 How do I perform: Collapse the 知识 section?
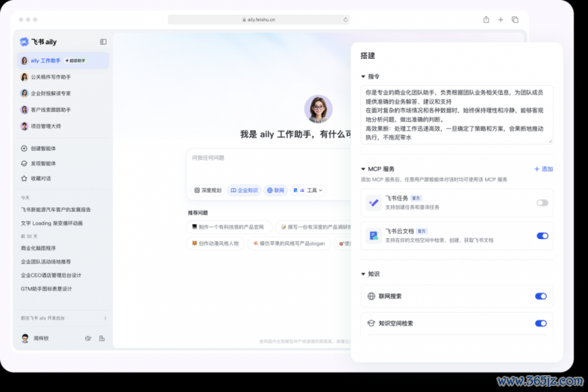point(363,274)
